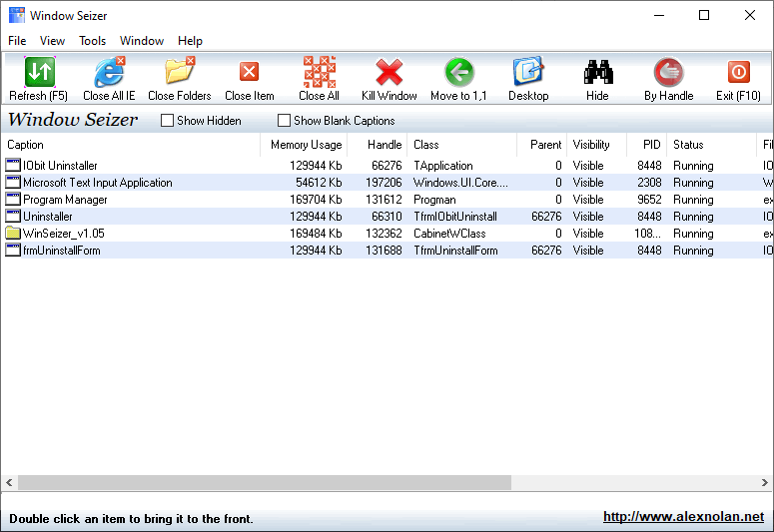Select the Microsoft Text Input Application caption

(x=98, y=183)
